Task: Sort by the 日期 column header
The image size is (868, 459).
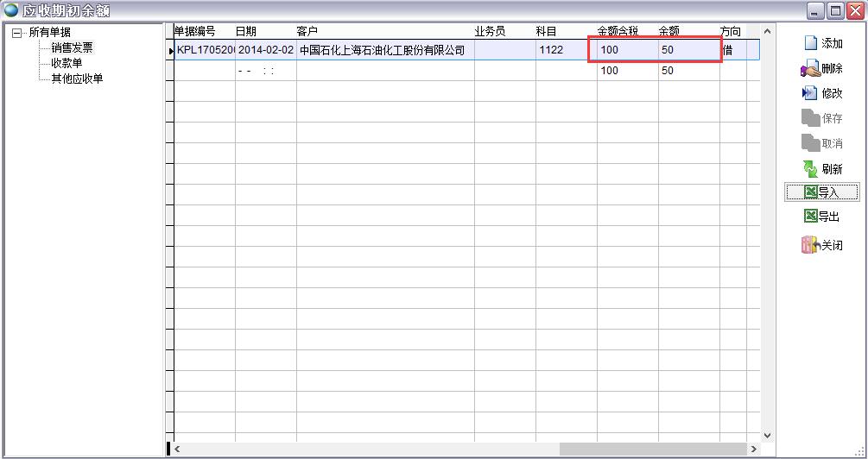Action: pos(245,31)
